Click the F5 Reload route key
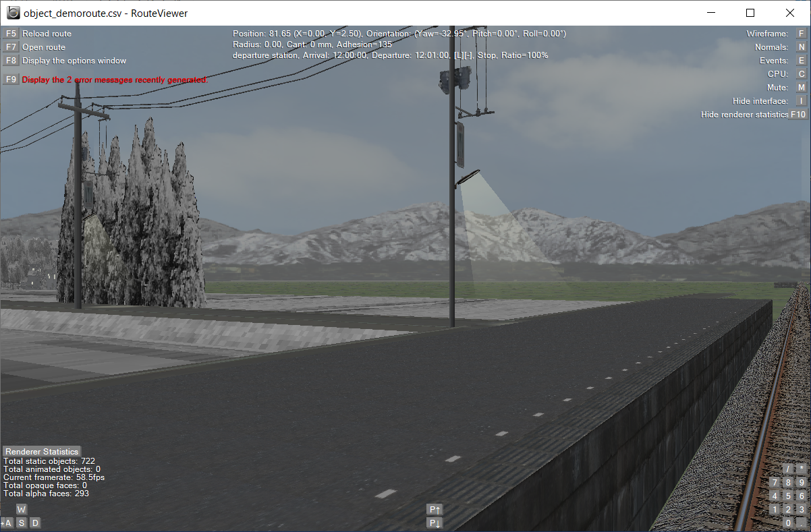811x532 pixels. pyautogui.click(x=11, y=33)
